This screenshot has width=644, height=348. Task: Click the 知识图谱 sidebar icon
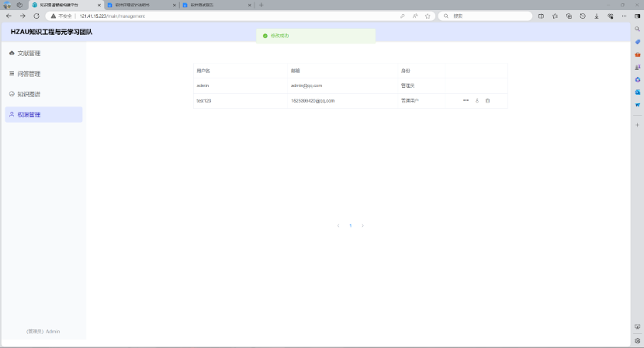coord(12,94)
